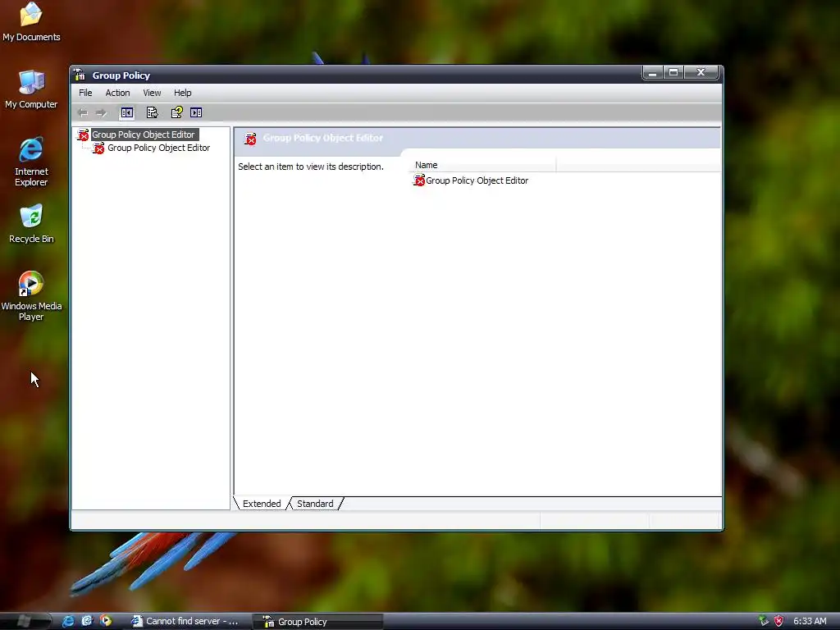Select root Group Policy Object Editor tree node
840x630 pixels.
(x=143, y=135)
